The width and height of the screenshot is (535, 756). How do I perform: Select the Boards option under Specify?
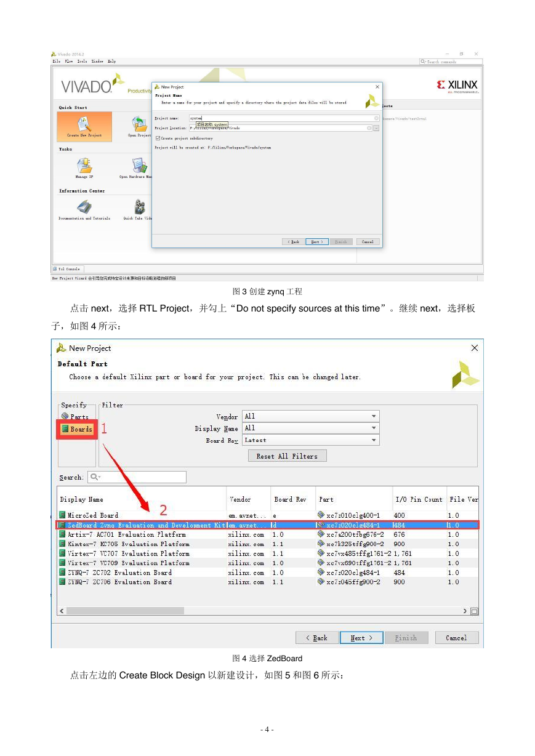coord(76,429)
